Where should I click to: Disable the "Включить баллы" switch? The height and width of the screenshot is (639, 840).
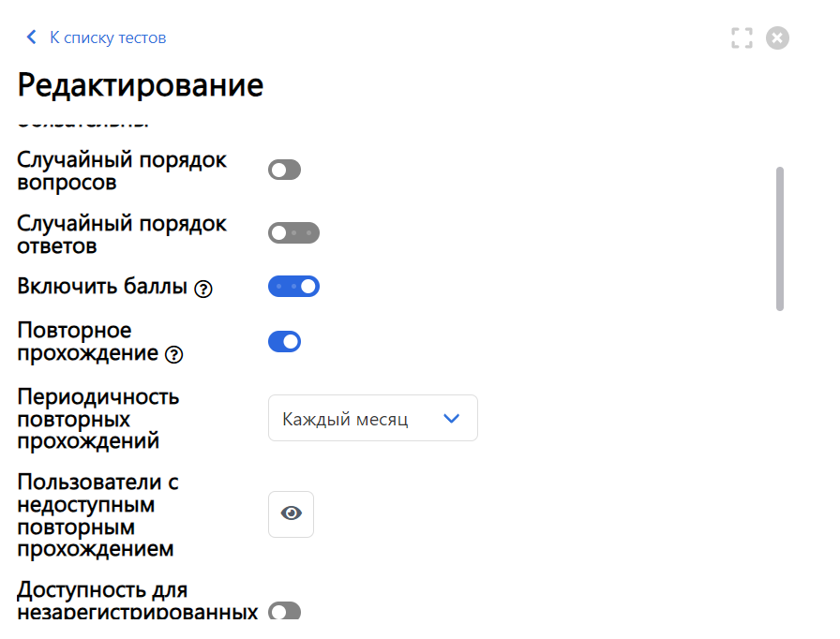click(293, 286)
